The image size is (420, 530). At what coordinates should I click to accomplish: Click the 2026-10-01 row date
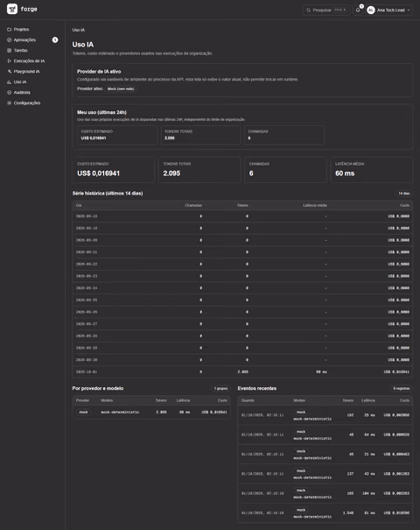coord(87,371)
